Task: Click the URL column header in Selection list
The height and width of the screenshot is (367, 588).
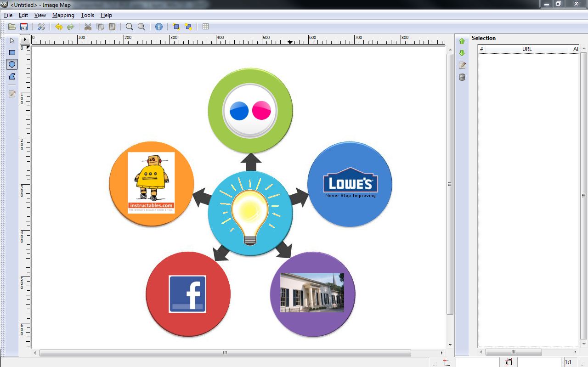Action: (526, 49)
